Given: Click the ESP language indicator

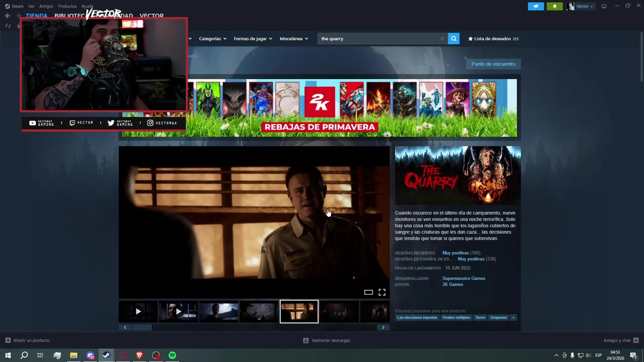Looking at the screenshot, I should (598, 355).
